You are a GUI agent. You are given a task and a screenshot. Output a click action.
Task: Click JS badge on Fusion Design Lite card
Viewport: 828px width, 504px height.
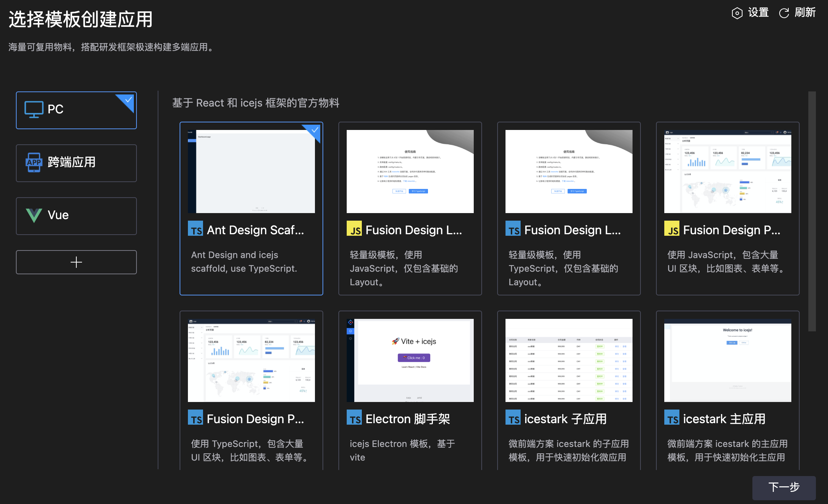tap(354, 229)
